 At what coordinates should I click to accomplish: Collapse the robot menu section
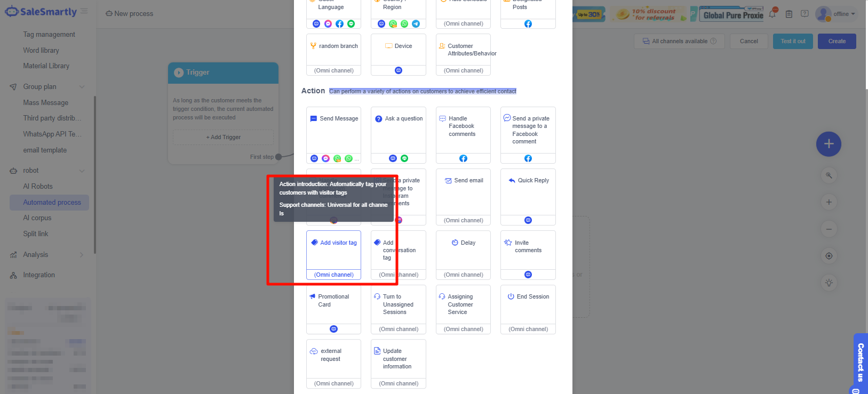click(82, 171)
